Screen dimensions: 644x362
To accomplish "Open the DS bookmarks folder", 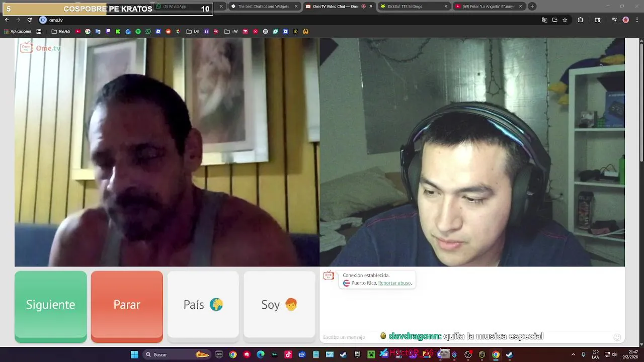I will click(193, 31).
